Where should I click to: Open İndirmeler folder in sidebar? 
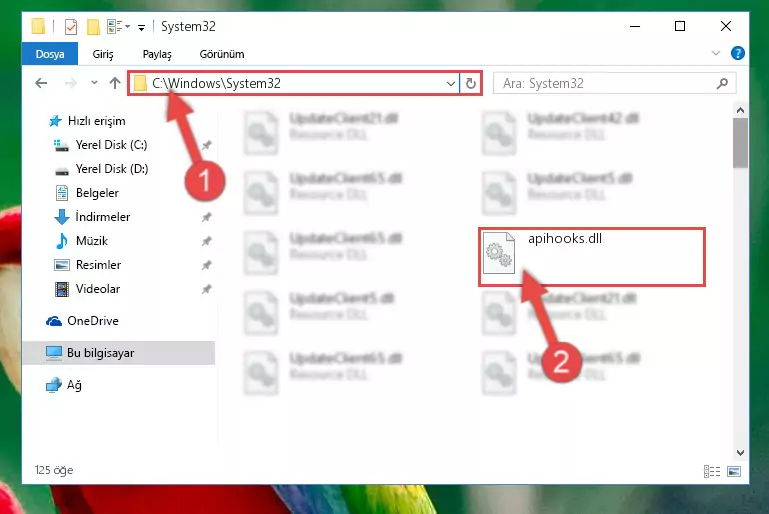pos(92,217)
